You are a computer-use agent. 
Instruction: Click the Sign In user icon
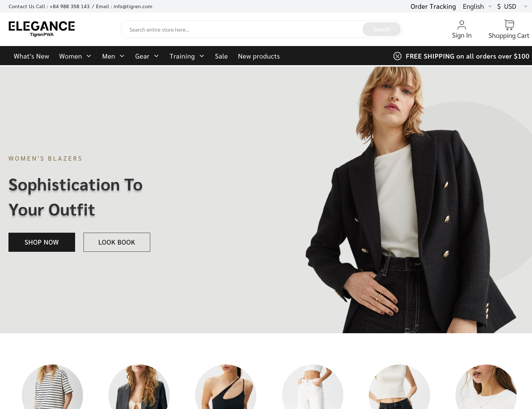point(462,25)
